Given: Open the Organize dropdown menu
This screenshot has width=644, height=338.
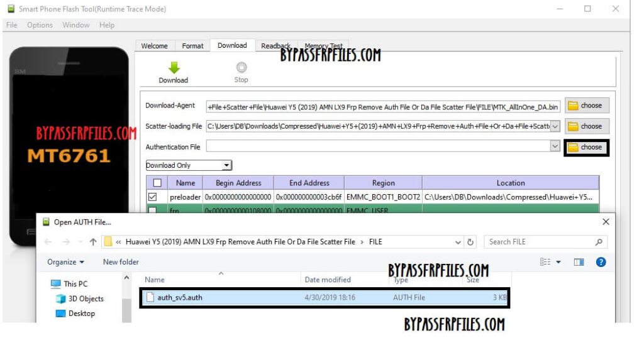Looking at the screenshot, I should point(65,262).
